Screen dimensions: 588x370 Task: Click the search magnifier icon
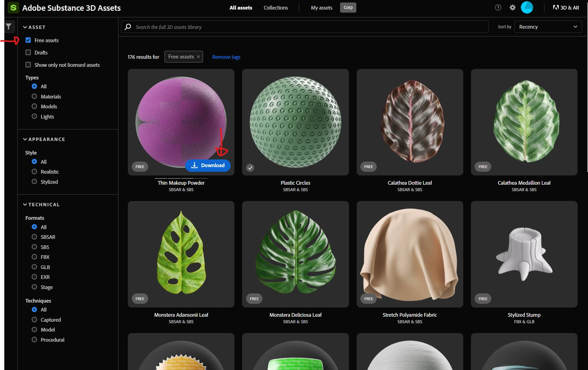point(128,27)
